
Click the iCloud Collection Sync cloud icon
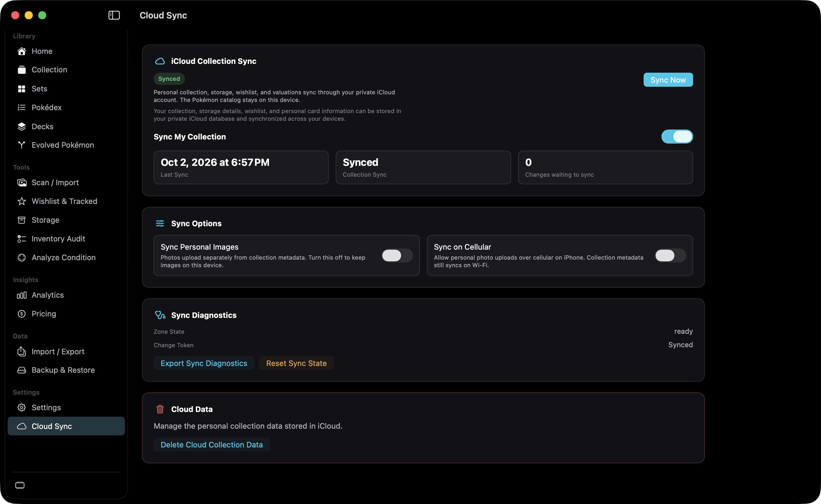point(160,61)
